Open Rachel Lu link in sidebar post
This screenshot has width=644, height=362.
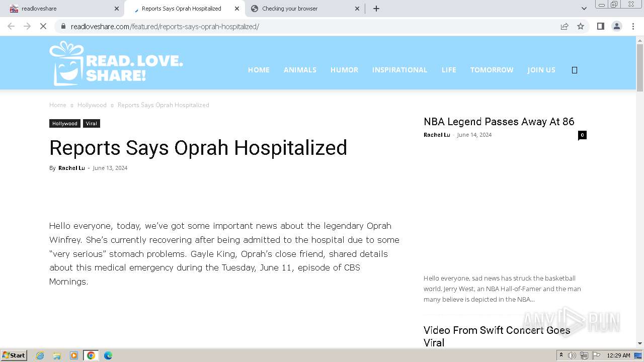click(x=437, y=135)
